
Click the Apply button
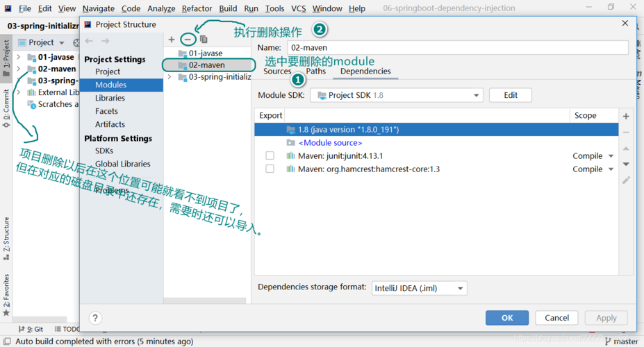point(606,318)
